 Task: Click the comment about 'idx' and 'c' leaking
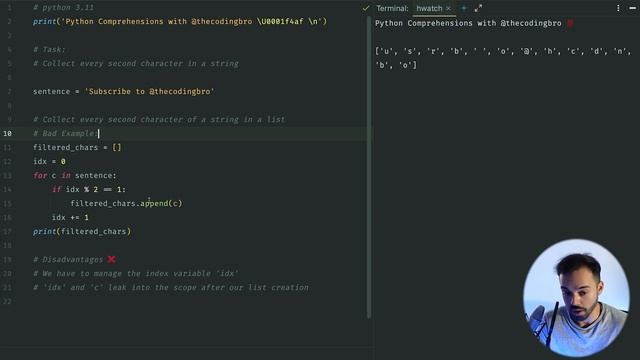171,287
